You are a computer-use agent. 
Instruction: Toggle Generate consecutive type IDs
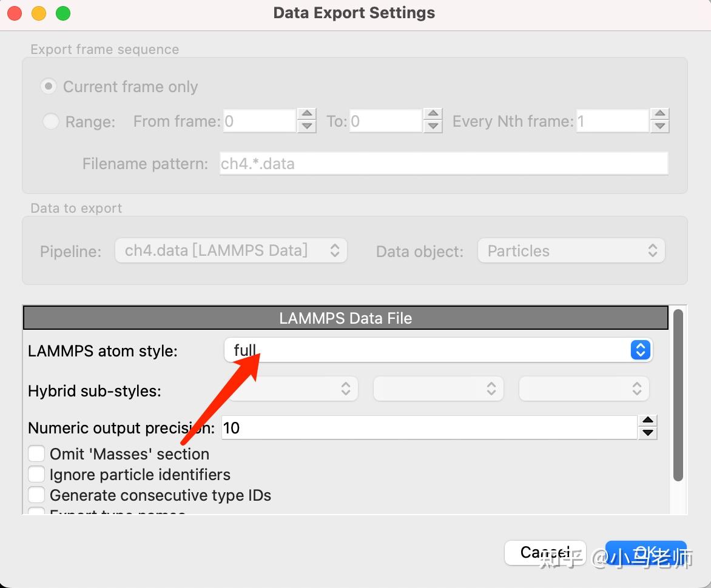click(37, 495)
